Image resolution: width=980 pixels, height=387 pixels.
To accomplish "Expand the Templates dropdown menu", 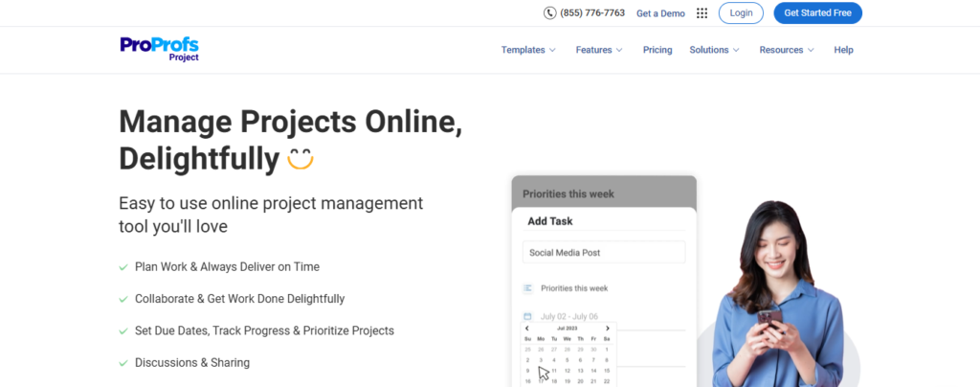I will point(528,50).
